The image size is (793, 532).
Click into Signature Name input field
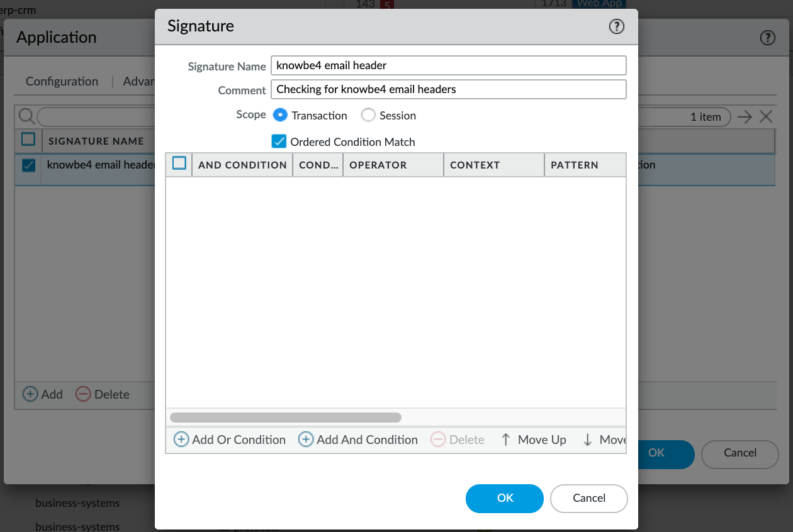(x=448, y=65)
